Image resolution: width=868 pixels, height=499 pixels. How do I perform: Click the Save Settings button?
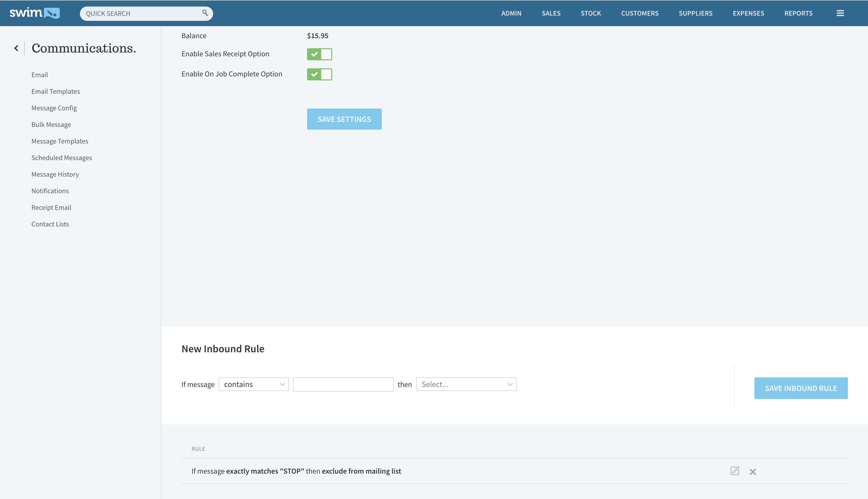344,119
